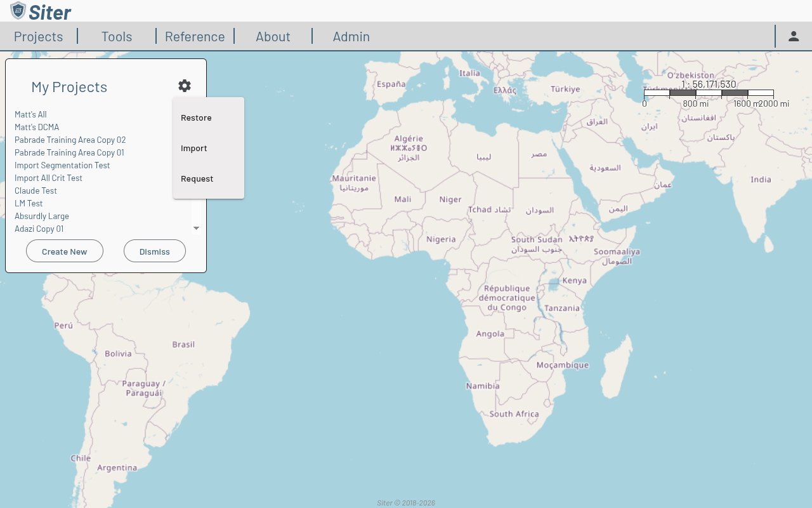This screenshot has height=508, width=812.
Task: Open the About menu
Action: tap(273, 37)
